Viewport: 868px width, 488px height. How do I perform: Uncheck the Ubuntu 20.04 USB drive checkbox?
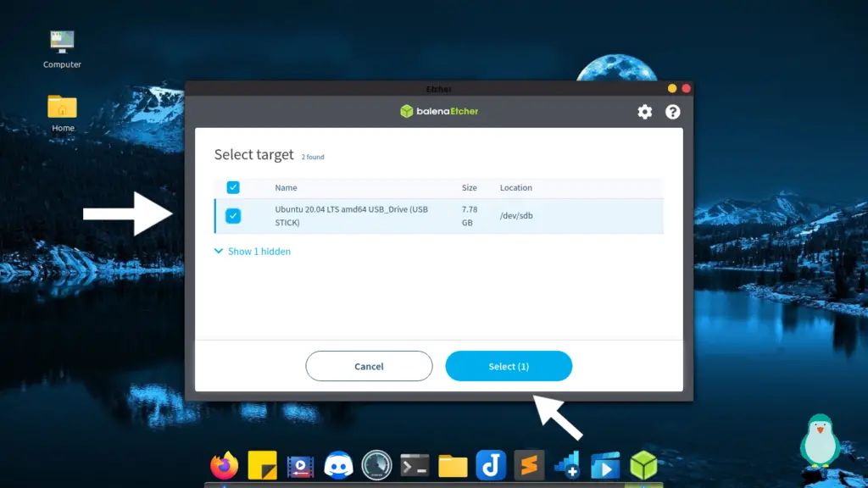(233, 216)
